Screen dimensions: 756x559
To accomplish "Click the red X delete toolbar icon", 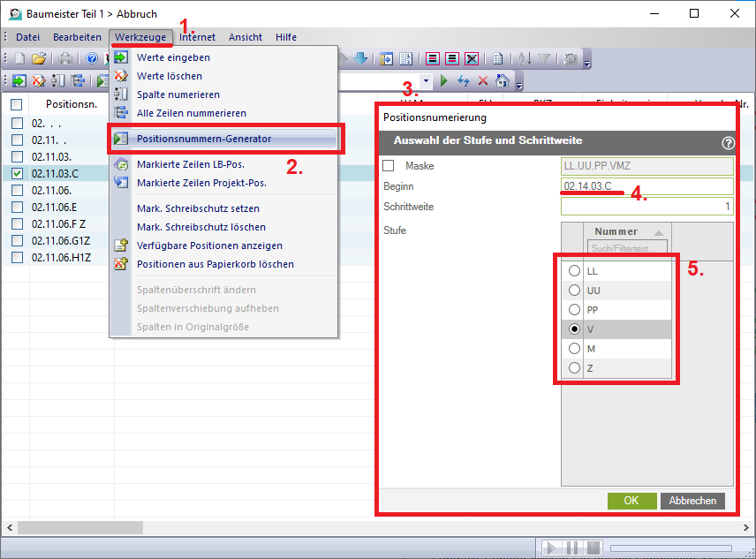I will click(x=482, y=81).
